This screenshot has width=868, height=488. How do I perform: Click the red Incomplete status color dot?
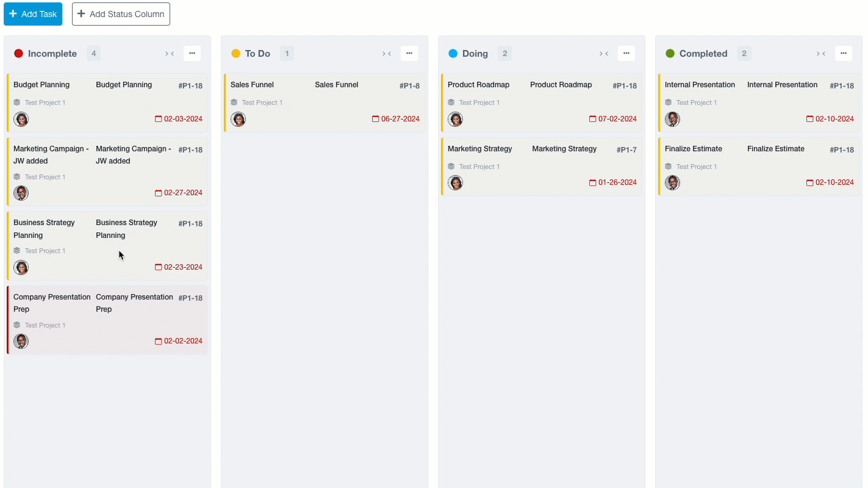click(x=18, y=54)
